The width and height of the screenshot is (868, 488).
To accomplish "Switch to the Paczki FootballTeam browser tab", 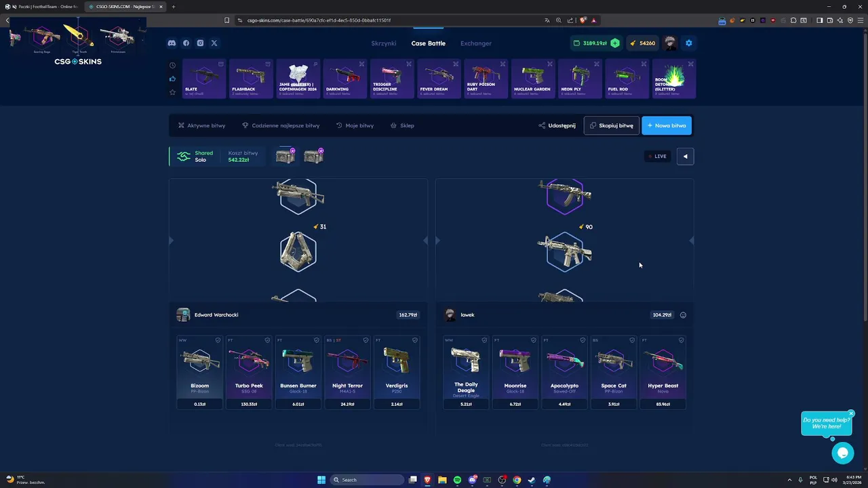I will [42, 7].
